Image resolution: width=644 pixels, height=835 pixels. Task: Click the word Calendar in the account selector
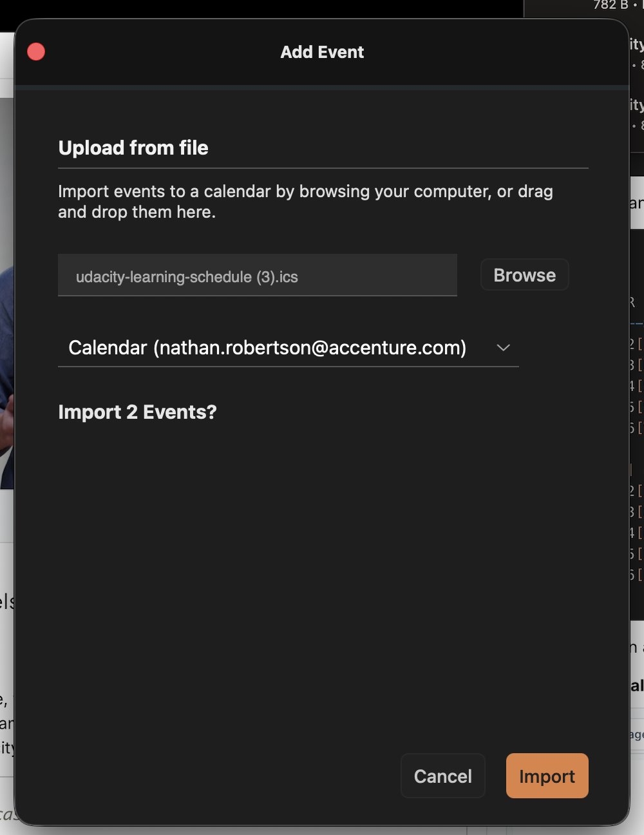108,348
